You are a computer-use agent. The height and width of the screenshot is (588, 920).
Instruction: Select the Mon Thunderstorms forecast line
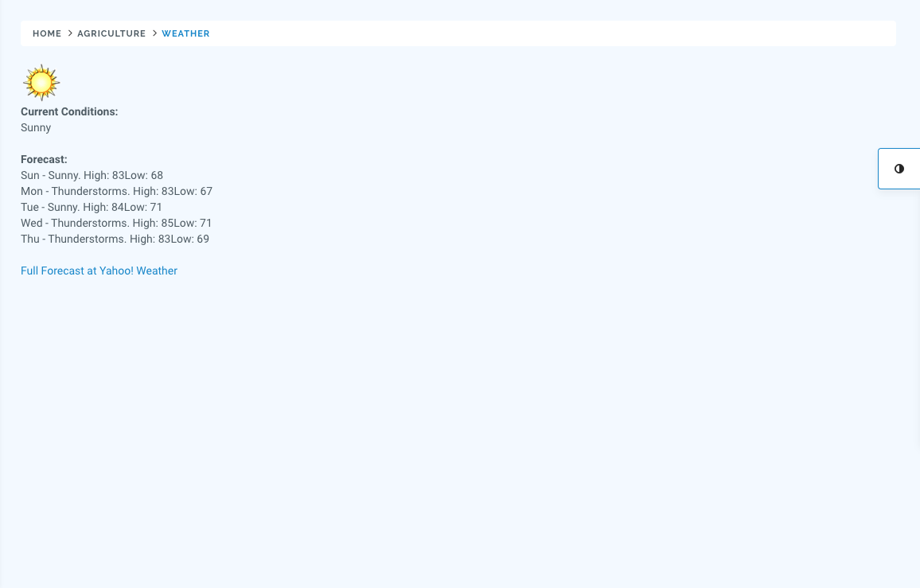117,191
